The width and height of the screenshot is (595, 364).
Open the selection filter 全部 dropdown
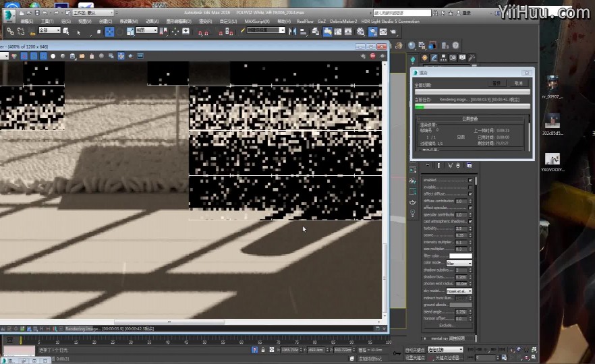50,30
